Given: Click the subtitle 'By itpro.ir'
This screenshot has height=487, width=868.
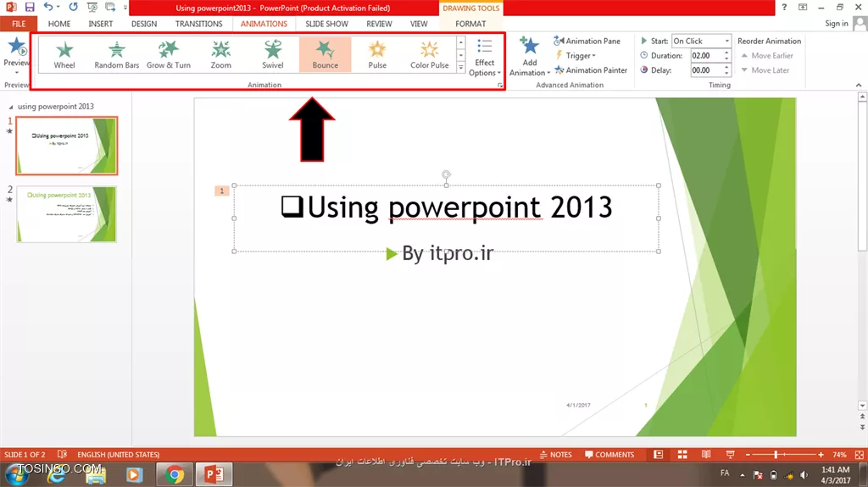Looking at the screenshot, I should (x=448, y=253).
